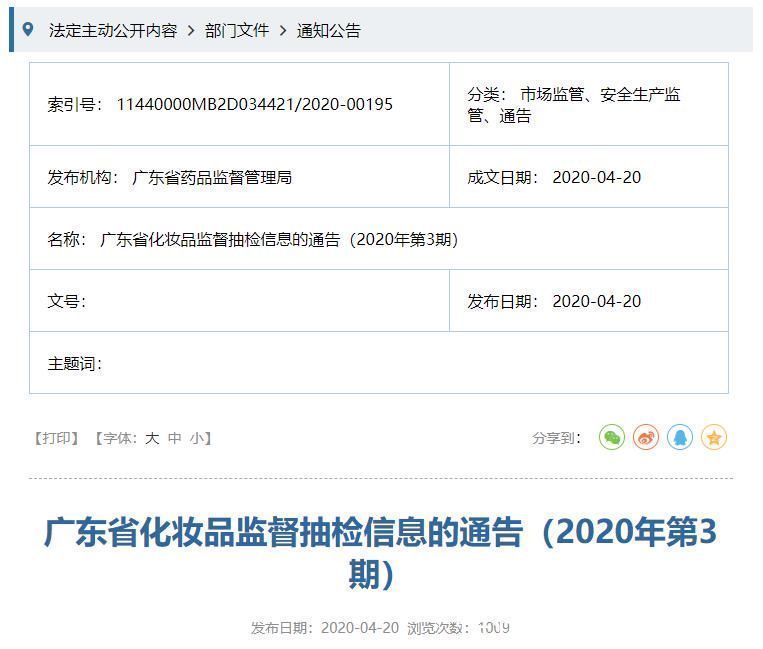Click the chevron after 法定主动公开内容

[191, 31]
